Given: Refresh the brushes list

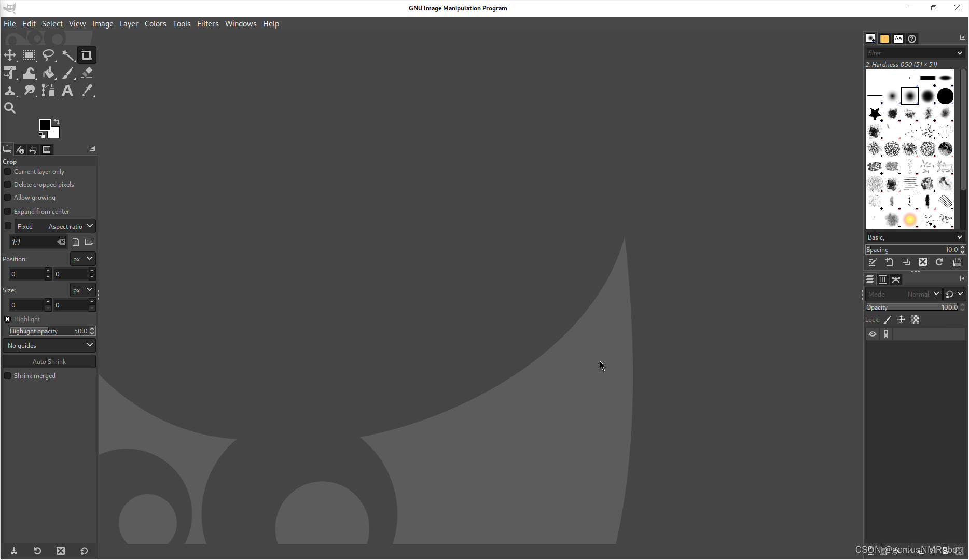Looking at the screenshot, I should tap(939, 262).
